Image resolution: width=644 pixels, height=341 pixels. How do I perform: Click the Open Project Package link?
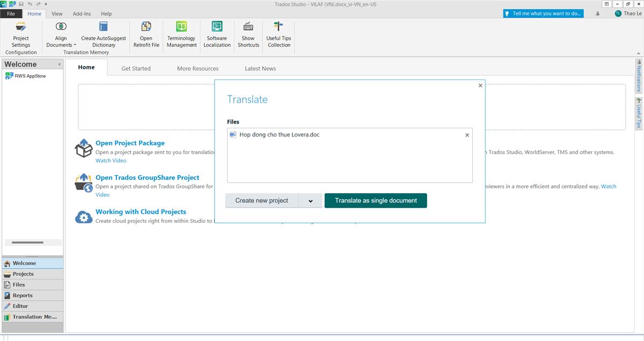click(130, 143)
